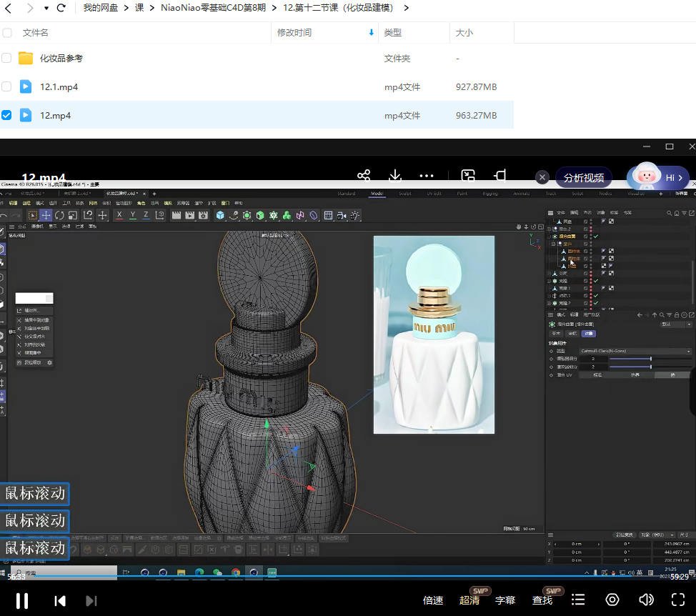Open the playlist icon in player controls
This screenshot has width=696, height=616.
577,600
